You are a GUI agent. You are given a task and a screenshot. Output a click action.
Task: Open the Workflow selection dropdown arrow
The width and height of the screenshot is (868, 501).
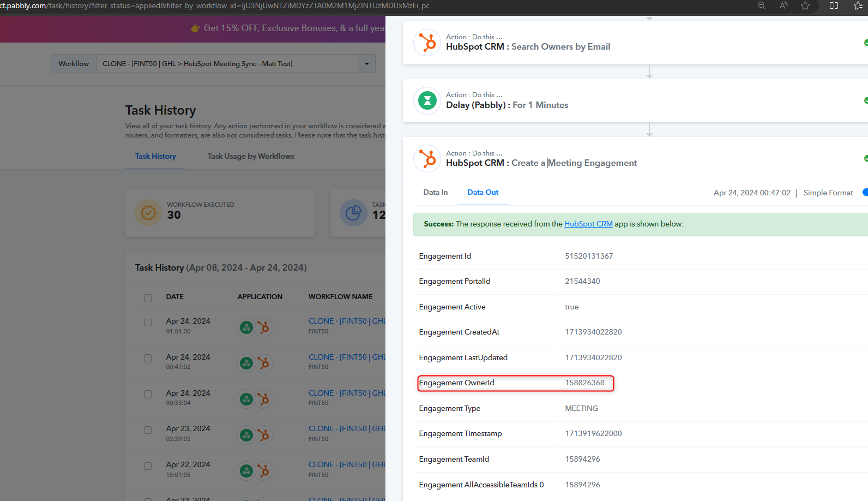click(x=366, y=64)
